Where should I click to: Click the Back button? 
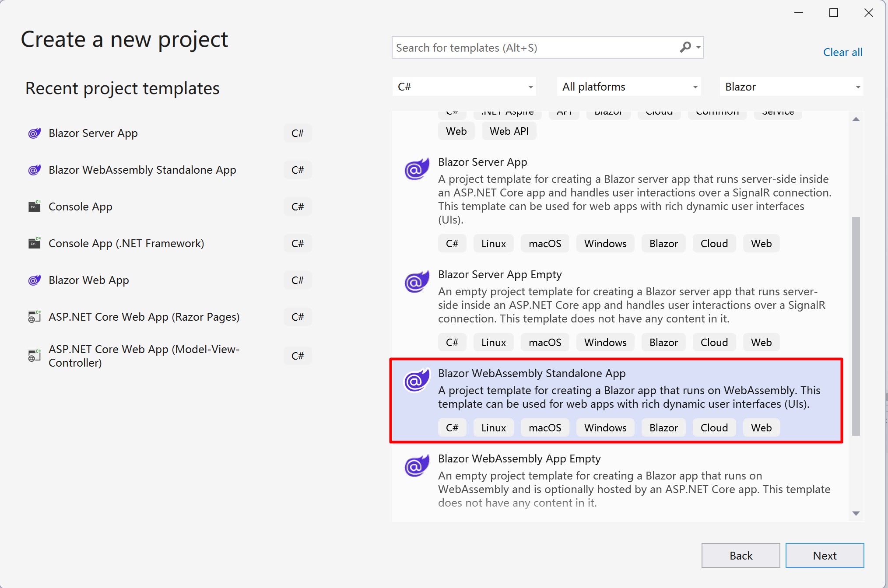(x=741, y=555)
